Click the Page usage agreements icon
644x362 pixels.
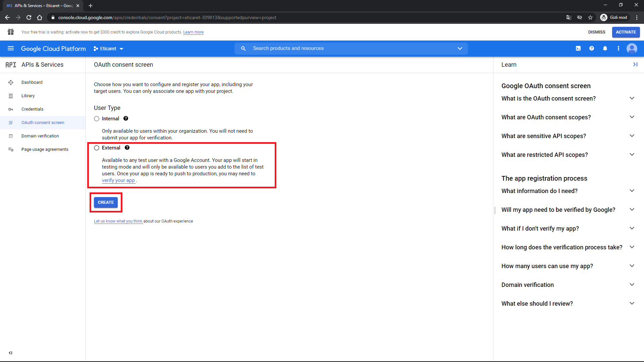click(11, 149)
